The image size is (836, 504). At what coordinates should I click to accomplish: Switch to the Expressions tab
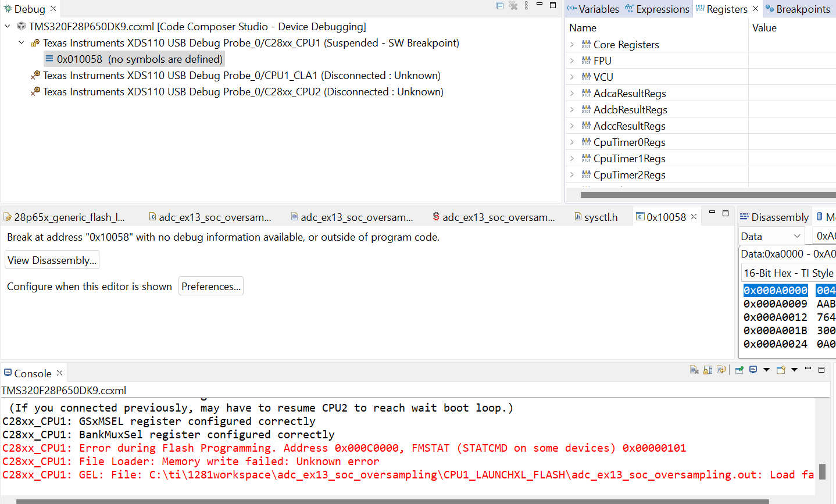click(657, 9)
